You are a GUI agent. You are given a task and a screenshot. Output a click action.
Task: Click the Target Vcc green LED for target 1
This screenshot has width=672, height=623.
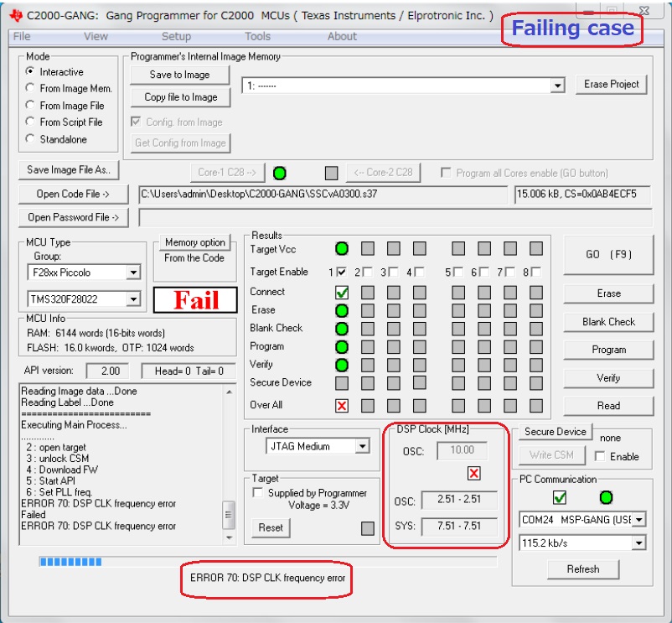point(342,248)
